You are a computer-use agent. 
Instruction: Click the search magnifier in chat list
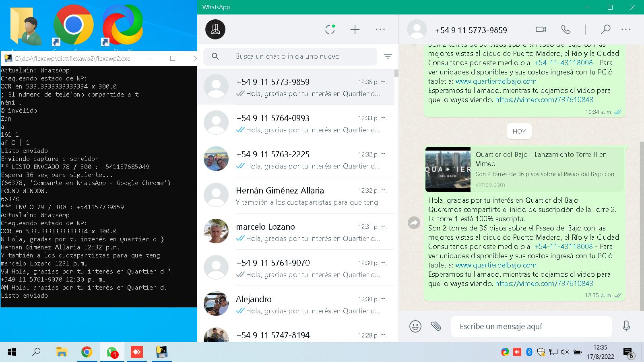tap(215, 56)
